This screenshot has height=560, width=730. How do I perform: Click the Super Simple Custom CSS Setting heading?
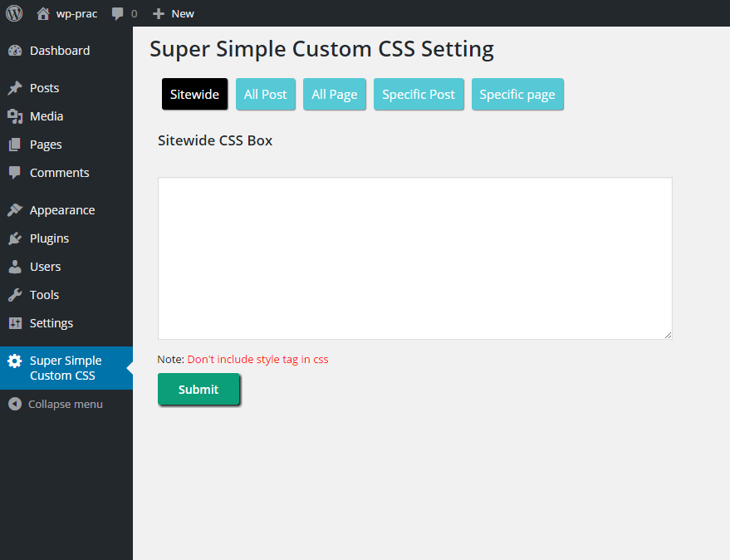click(x=321, y=49)
